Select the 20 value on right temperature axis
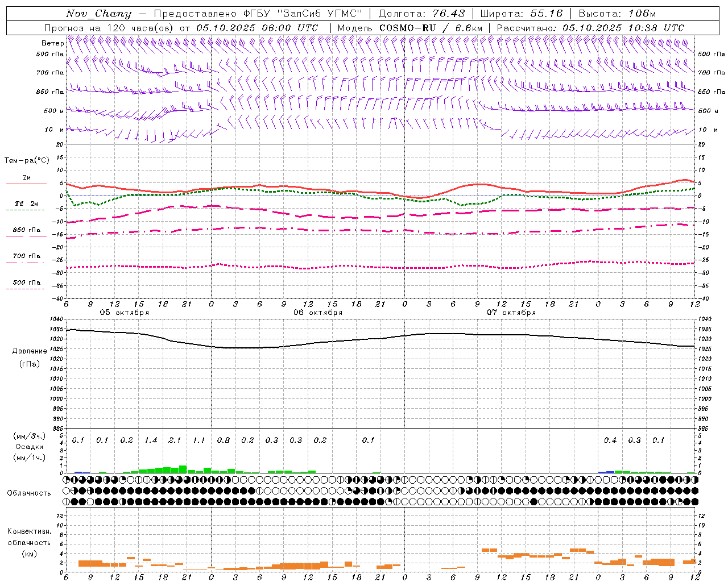728x582 pixels. coord(701,145)
